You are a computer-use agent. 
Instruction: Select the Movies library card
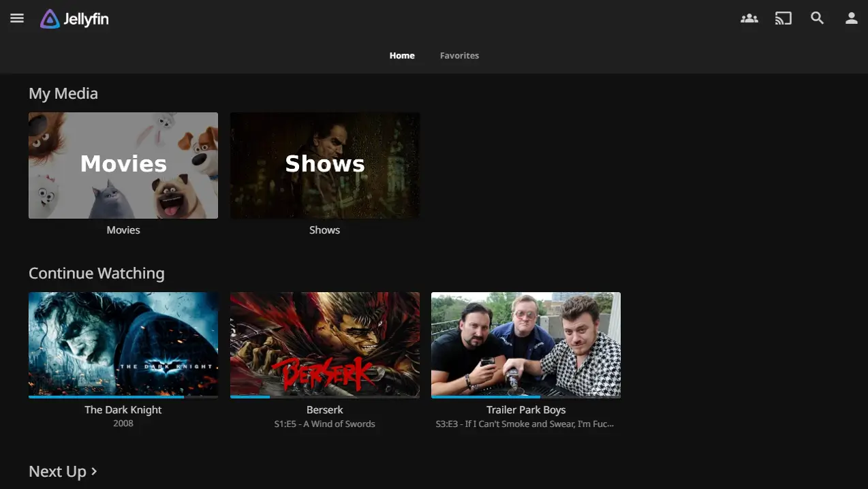123,165
